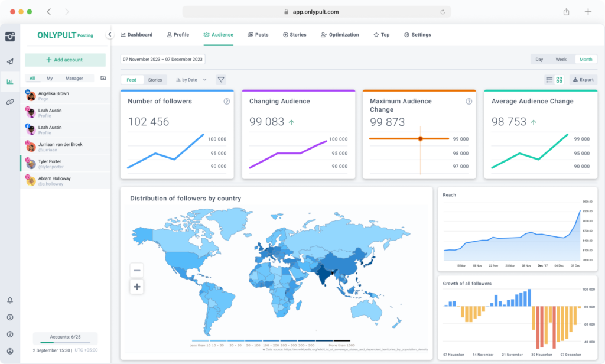Open the bar chart analytics icon

click(x=9, y=82)
